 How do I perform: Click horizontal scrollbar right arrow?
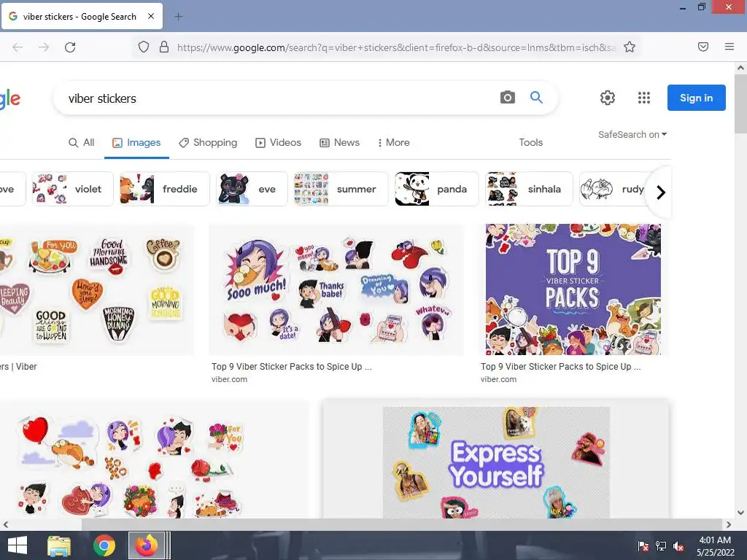(x=729, y=524)
